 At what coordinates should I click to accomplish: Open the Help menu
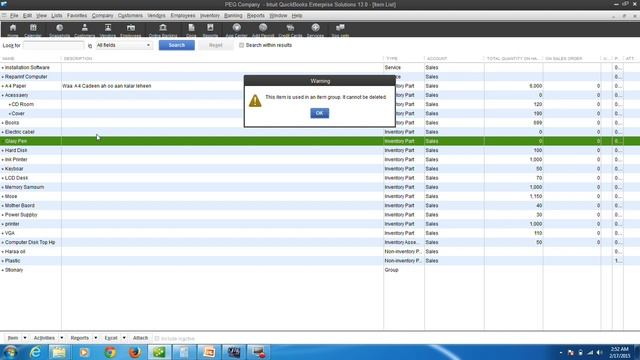(297, 16)
